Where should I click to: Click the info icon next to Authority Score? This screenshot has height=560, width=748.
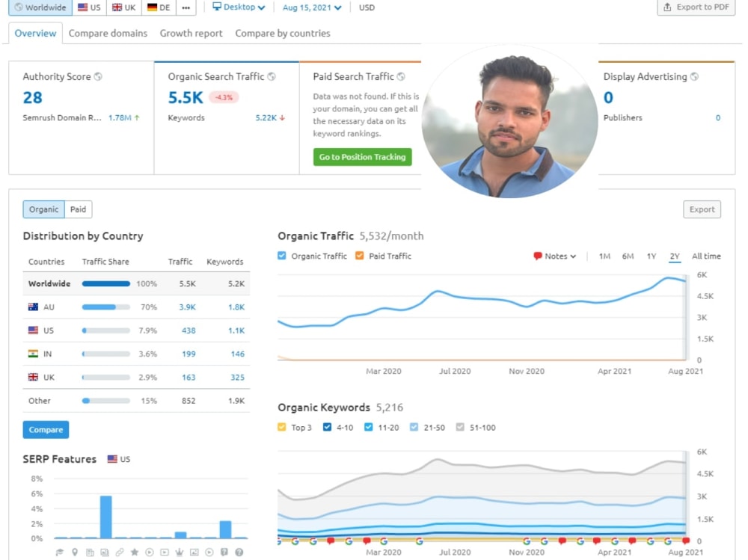click(x=98, y=76)
